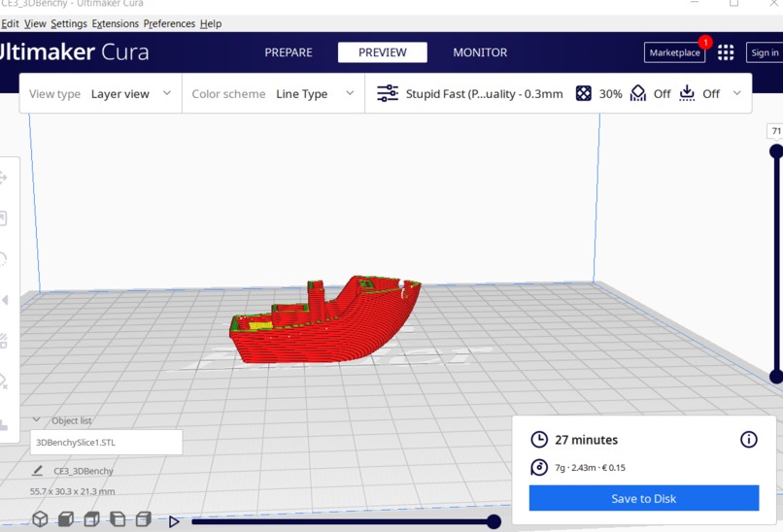The width and height of the screenshot is (783, 532).
Task: Select the right side view cube icon
Action: pyautogui.click(x=144, y=519)
